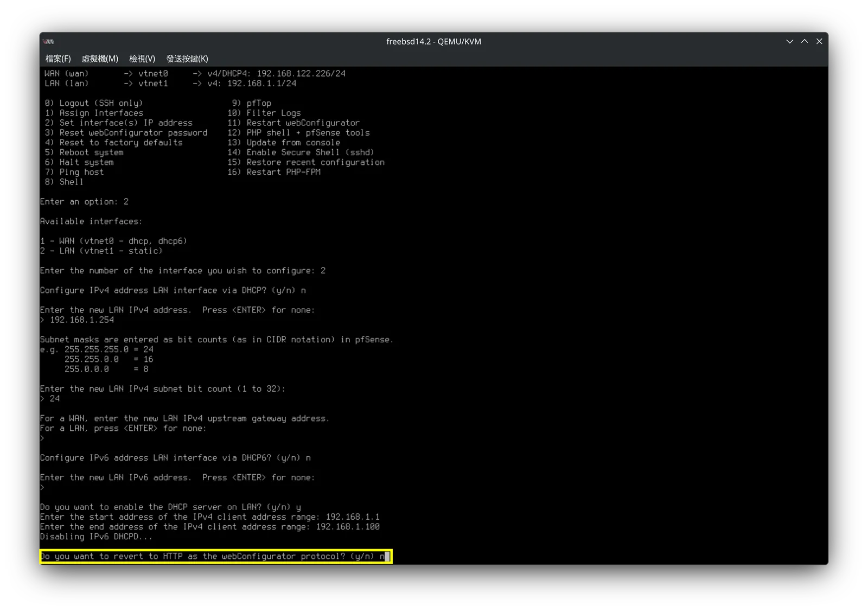The height and width of the screenshot is (612, 868).
Task: Click the 'Update from console' line
Action: click(x=284, y=142)
